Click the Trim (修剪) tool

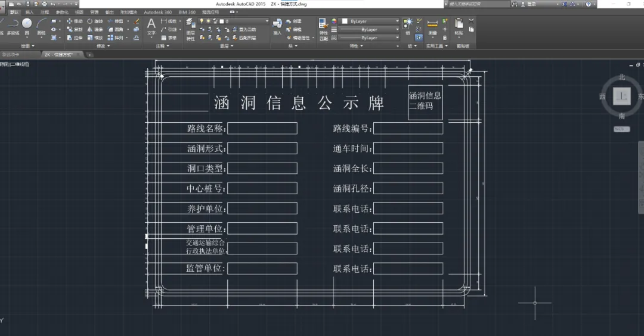(116, 21)
